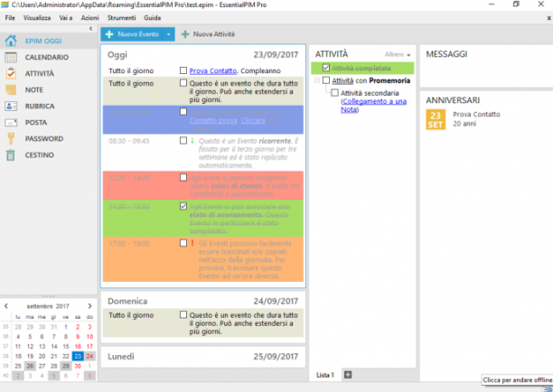
Task: Open the Calendario sidebar icon
Action: [11, 57]
